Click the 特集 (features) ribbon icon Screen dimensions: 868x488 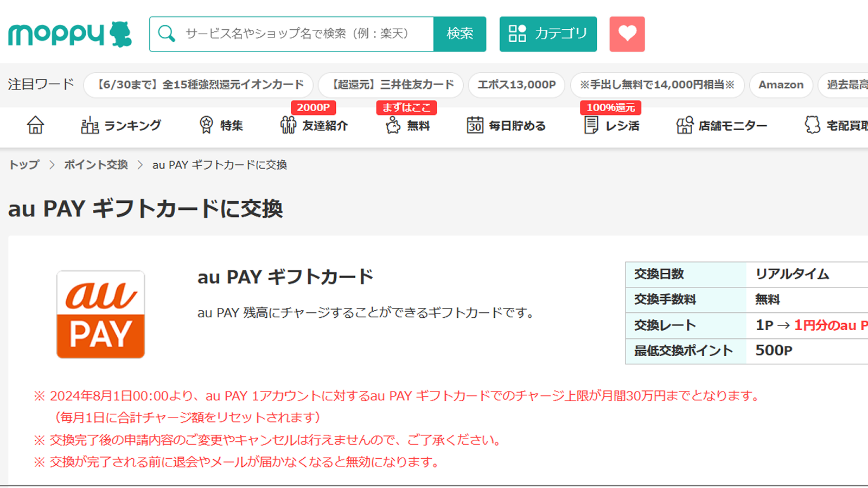point(206,125)
